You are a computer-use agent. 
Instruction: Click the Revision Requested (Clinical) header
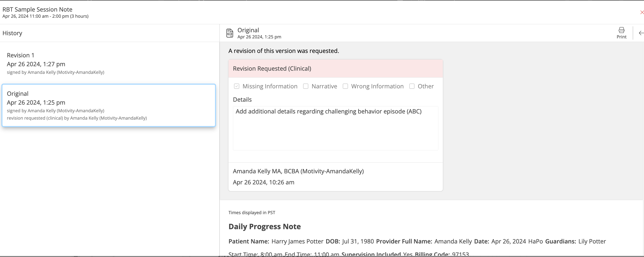pos(272,69)
